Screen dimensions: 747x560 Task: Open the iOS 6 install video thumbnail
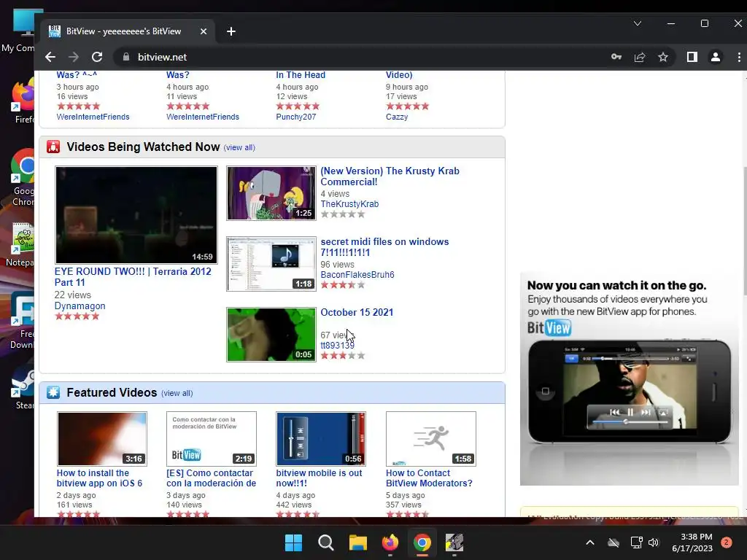click(x=102, y=438)
